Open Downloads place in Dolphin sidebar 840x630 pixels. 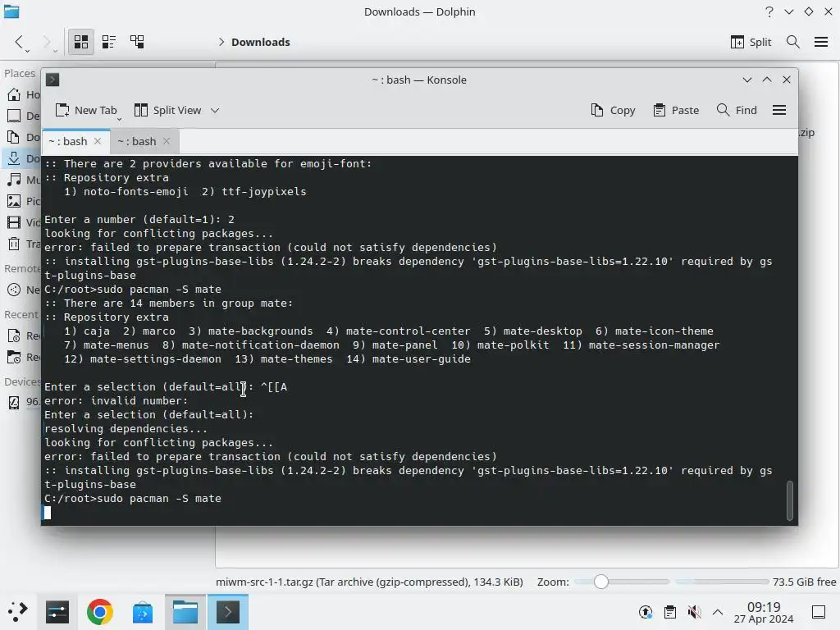pyautogui.click(x=22, y=158)
